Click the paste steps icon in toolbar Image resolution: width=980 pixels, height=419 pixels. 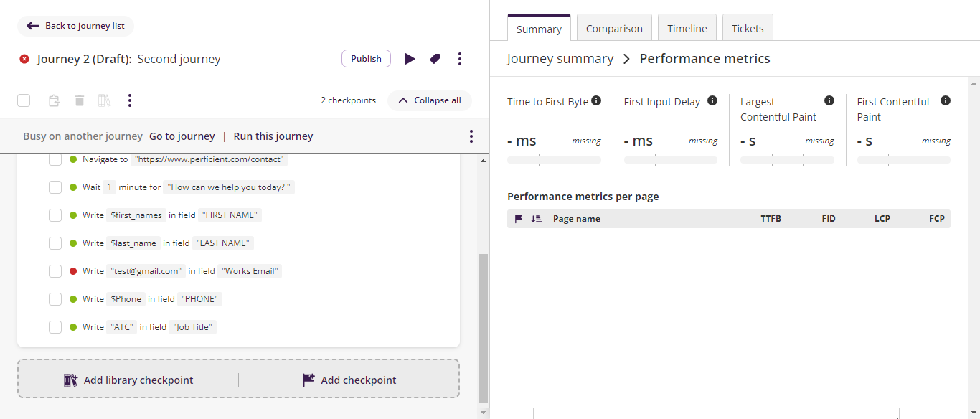click(54, 100)
